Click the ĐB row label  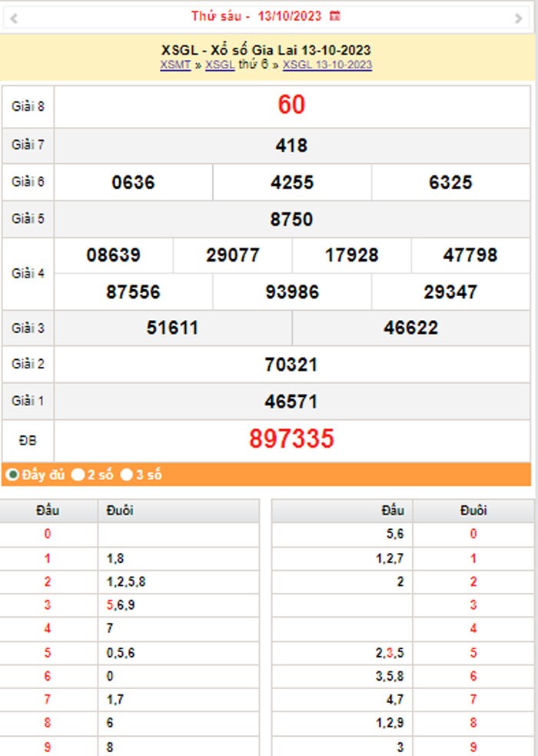point(28,440)
